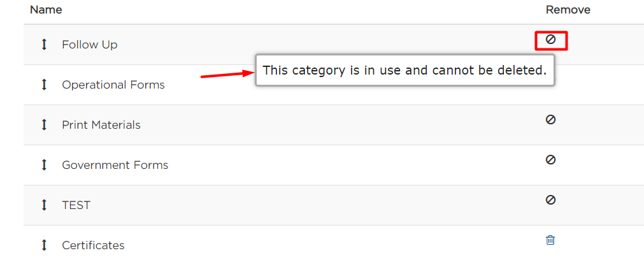Image resolution: width=644 pixels, height=267 pixels.
Task: Click the 'cannot be deleted' tooltip message
Action: click(404, 70)
